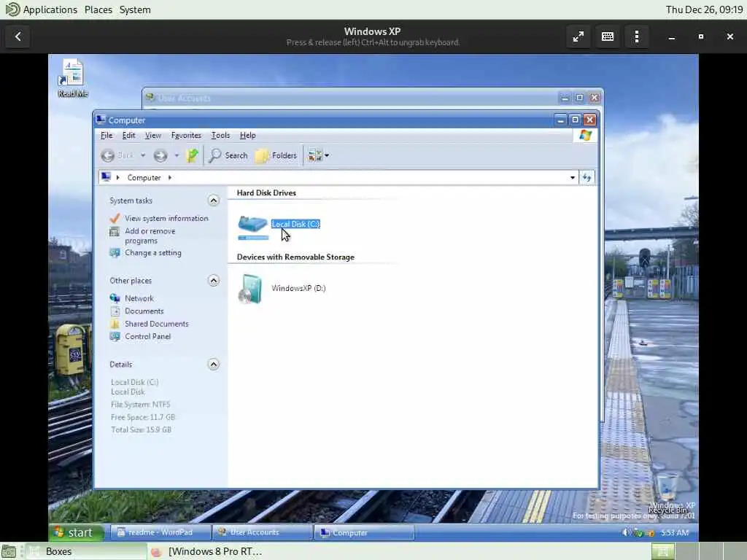Select Computer in the address breadcrumb

click(144, 178)
